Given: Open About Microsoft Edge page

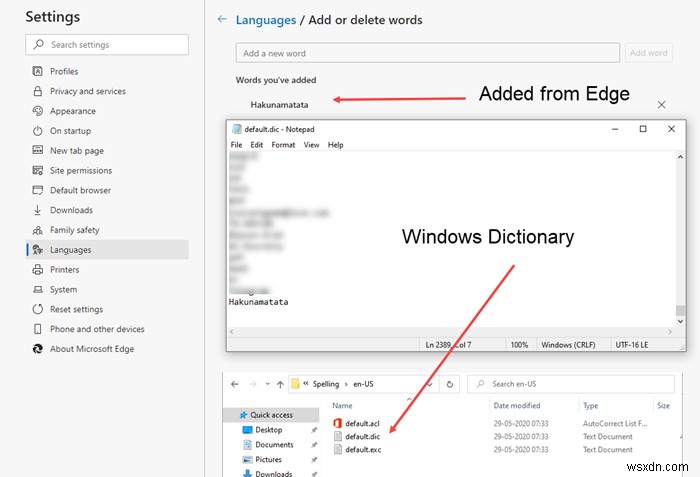Looking at the screenshot, I should pyautogui.click(x=92, y=349).
